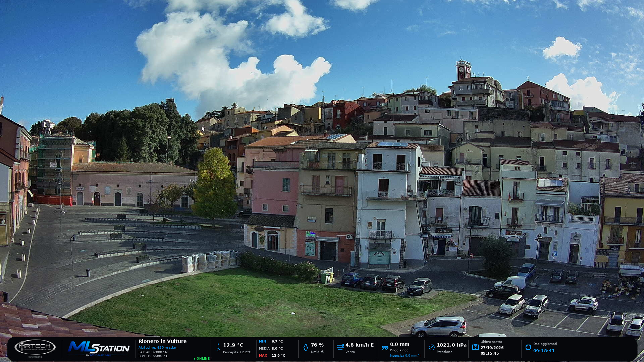Click the 0.0 mm rain today value

click(x=399, y=345)
